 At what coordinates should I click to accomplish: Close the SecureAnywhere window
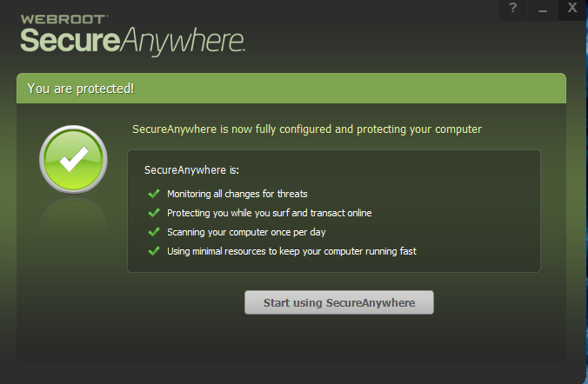[571, 8]
